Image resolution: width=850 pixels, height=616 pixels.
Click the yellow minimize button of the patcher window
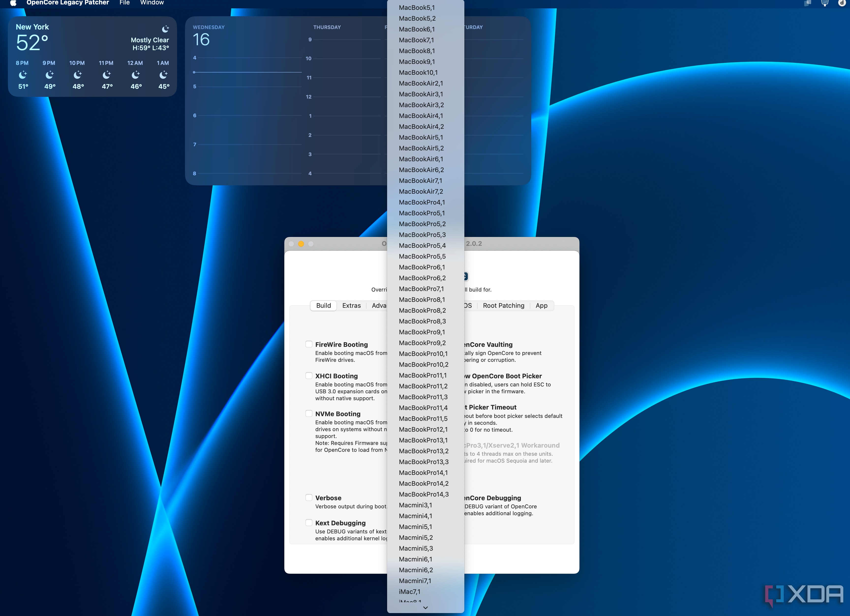[301, 244]
